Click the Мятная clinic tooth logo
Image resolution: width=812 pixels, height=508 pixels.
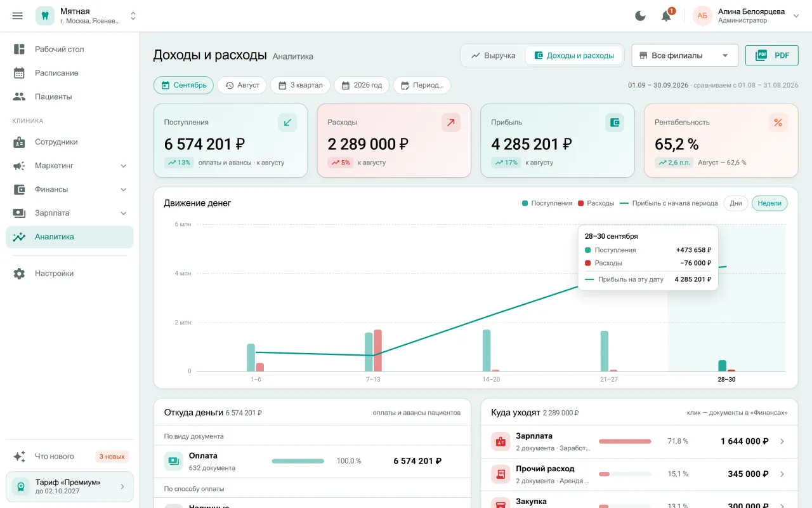click(x=45, y=16)
